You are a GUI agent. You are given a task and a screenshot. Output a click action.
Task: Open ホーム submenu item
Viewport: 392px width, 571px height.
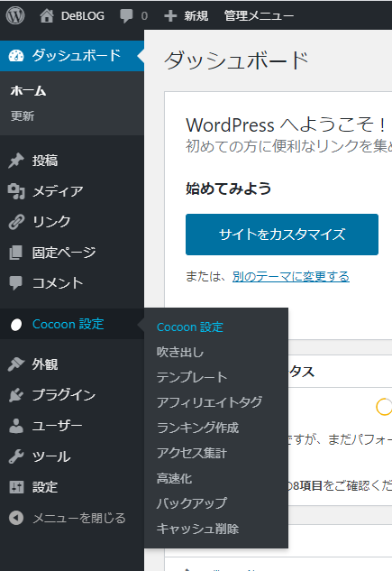[x=28, y=91]
